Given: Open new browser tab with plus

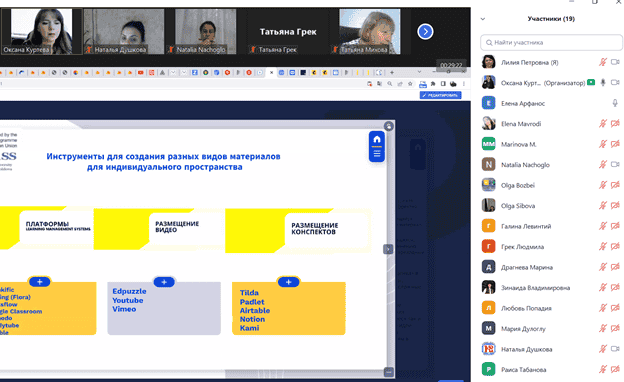Looking at the screenshot, I should coord(392,72).
